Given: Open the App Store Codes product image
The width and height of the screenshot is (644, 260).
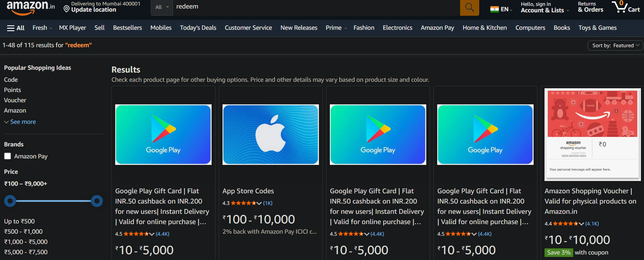Looking at the screenshot, I should click(270, 134).
